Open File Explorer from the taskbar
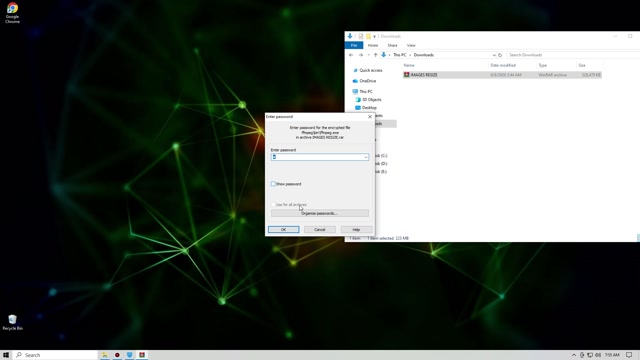Screen dimensions: 640x360 (105, 355)
